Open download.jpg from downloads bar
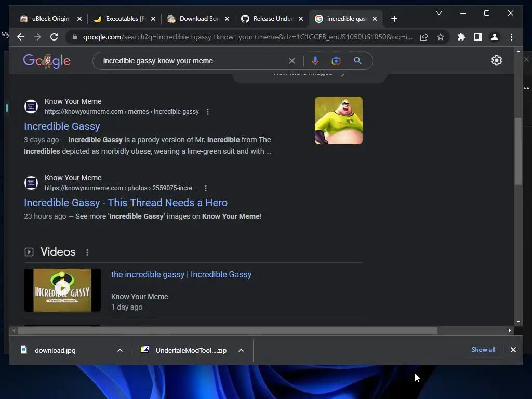The image size is (532, 399). click(55, 351)
